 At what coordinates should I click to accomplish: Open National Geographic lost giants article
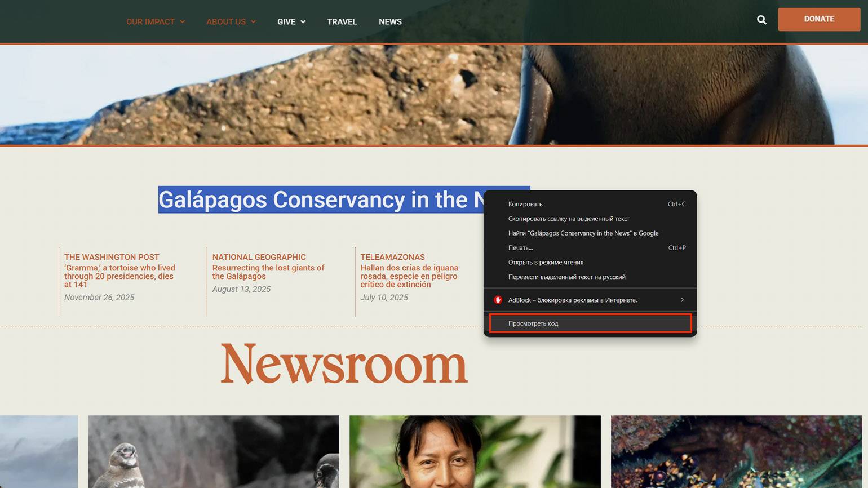(x=268, y=272)
